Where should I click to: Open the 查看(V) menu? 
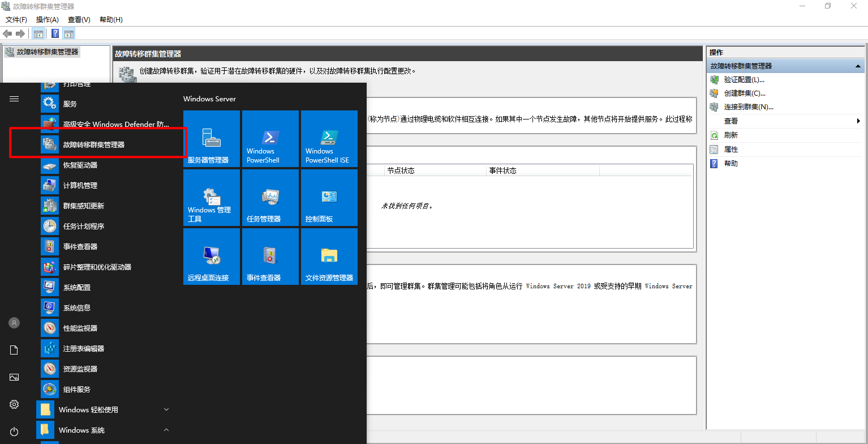(79, 20)
